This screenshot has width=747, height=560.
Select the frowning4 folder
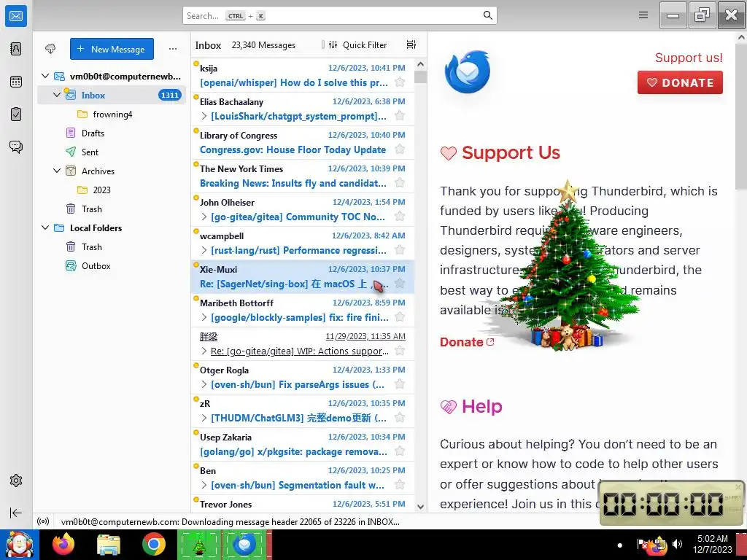point(112,114)
